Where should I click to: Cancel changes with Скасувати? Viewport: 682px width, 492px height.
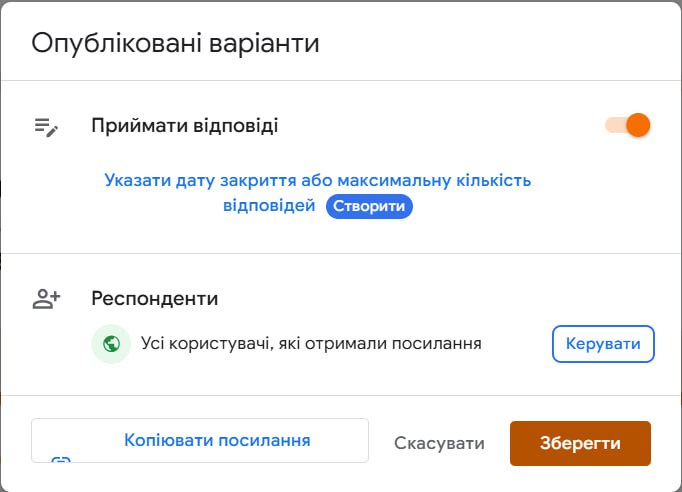point(439,443)
